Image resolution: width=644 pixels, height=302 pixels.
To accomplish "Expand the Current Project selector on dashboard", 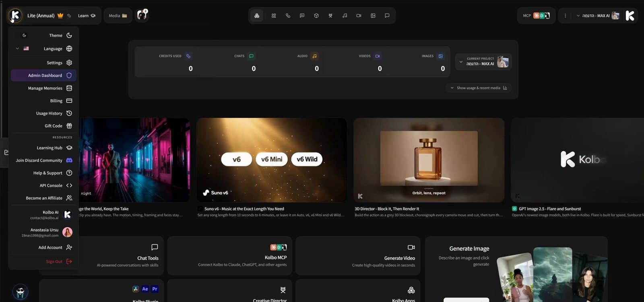I will [483, 62].
